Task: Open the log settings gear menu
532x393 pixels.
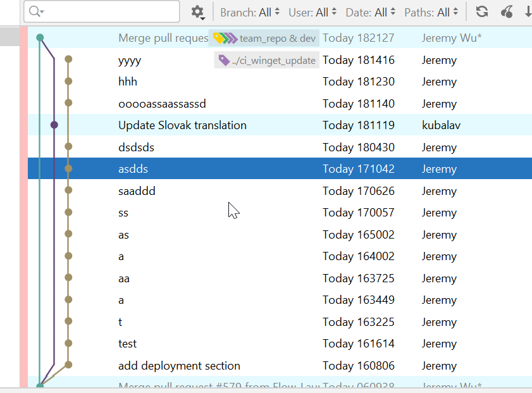Action: click(x=197, y=13)
